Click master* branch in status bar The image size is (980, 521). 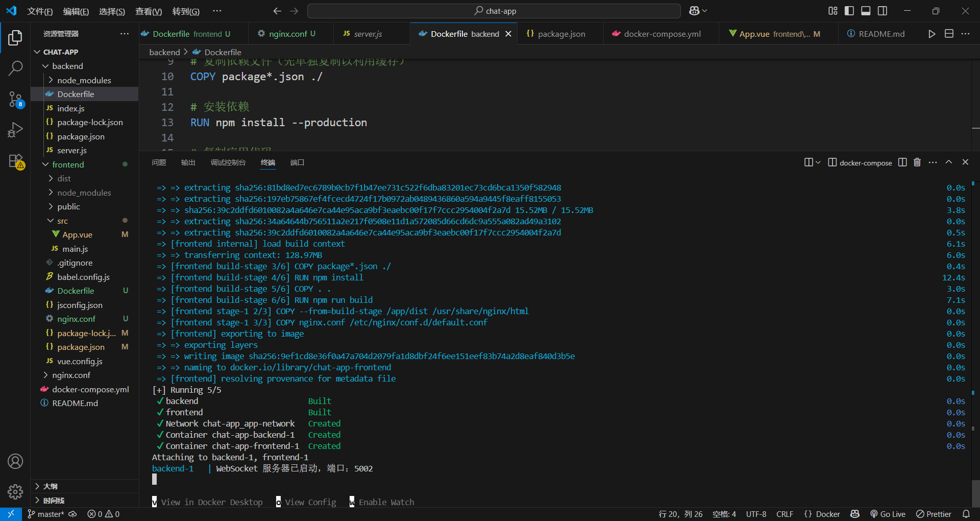click(46, 514)
